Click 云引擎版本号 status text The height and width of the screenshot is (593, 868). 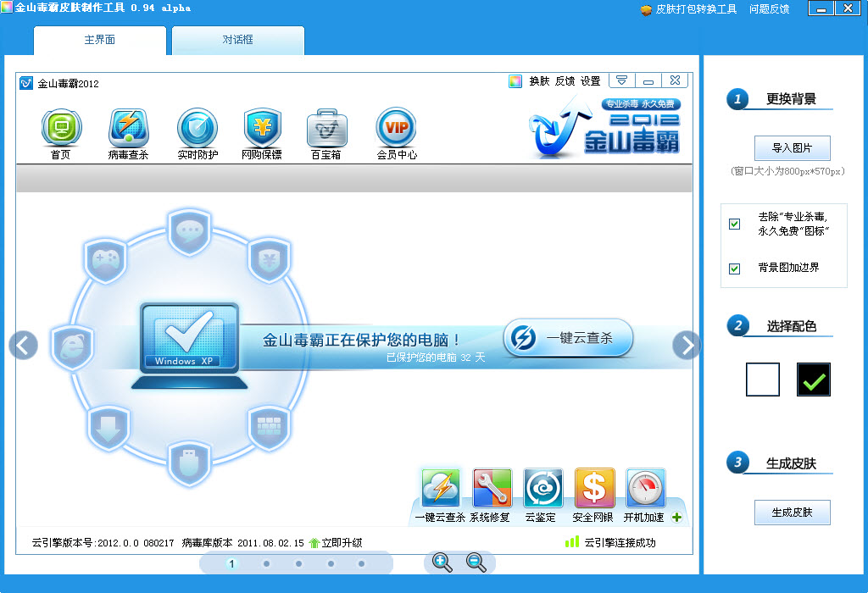(x=103, y=543)
